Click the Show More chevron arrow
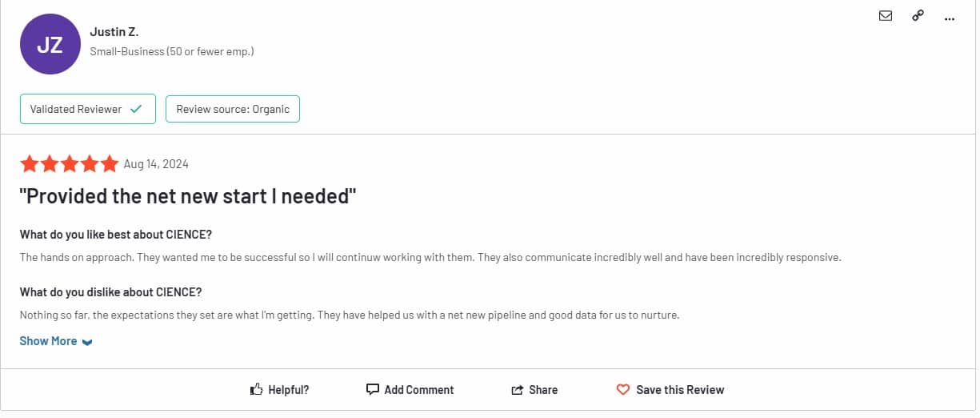The height and width of the screenshot is (418, 980). 87,342
